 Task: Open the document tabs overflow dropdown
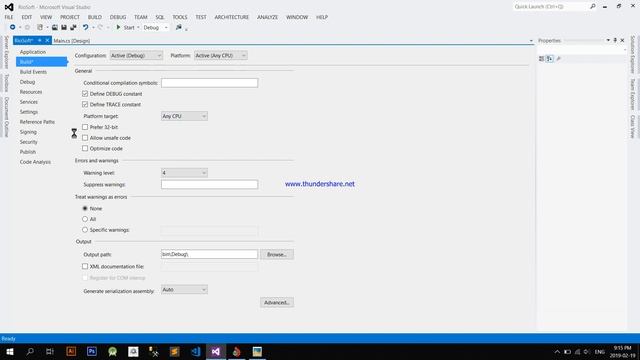pos(531,41)
